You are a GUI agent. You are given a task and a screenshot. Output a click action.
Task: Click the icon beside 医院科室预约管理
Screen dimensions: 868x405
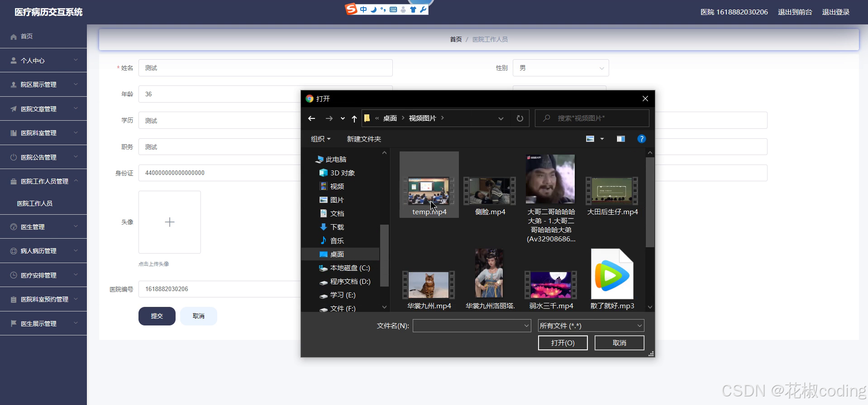tap(14, 299)
